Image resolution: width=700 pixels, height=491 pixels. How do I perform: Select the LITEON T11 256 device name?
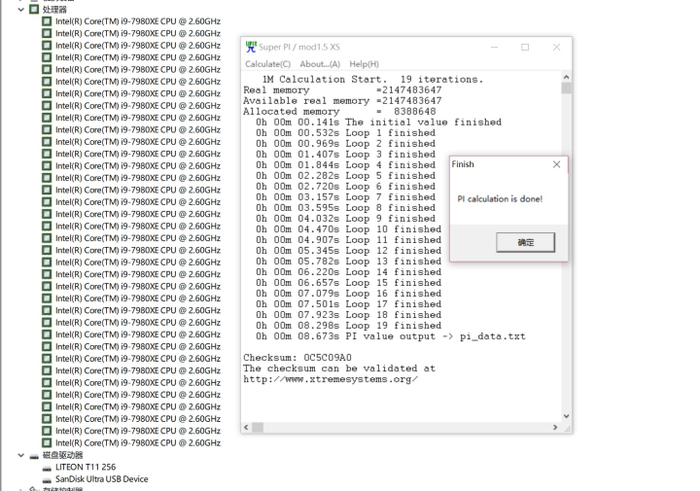pos(85,467)
